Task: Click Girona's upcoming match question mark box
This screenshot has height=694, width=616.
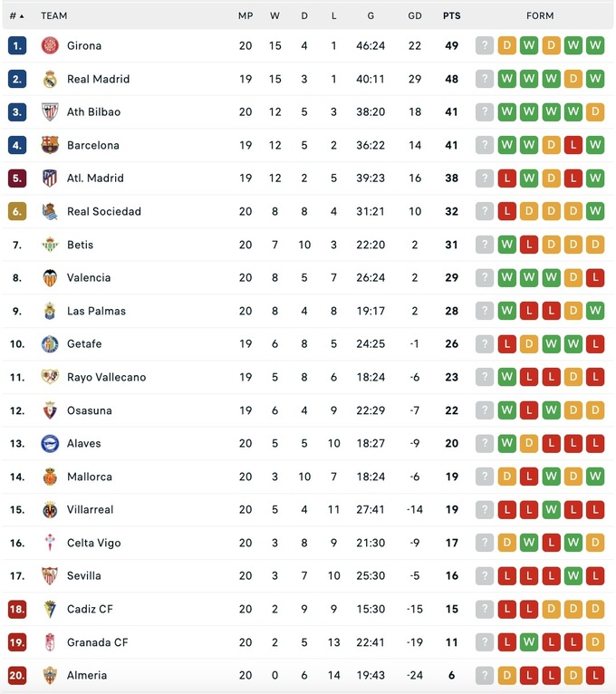Action: [485, 46]
